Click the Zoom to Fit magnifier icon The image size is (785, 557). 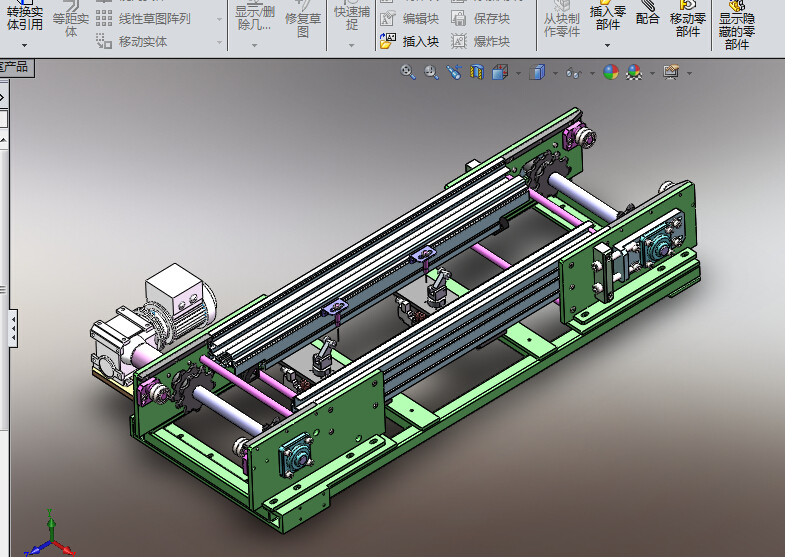pos(408,73)
